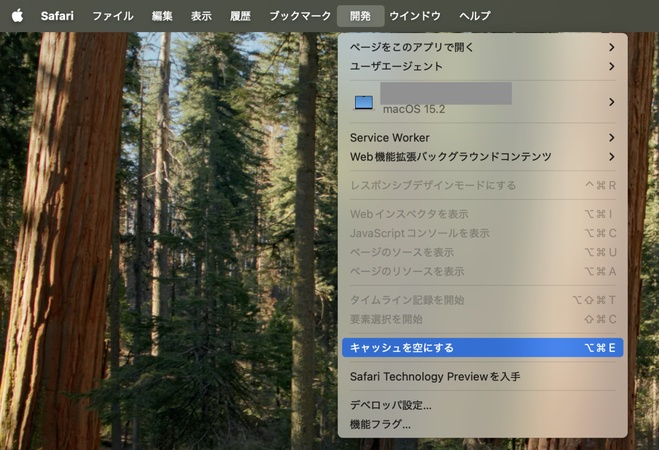Expand submenu arrow for Service Worker
659x450 pixels.
click(612, 138)
